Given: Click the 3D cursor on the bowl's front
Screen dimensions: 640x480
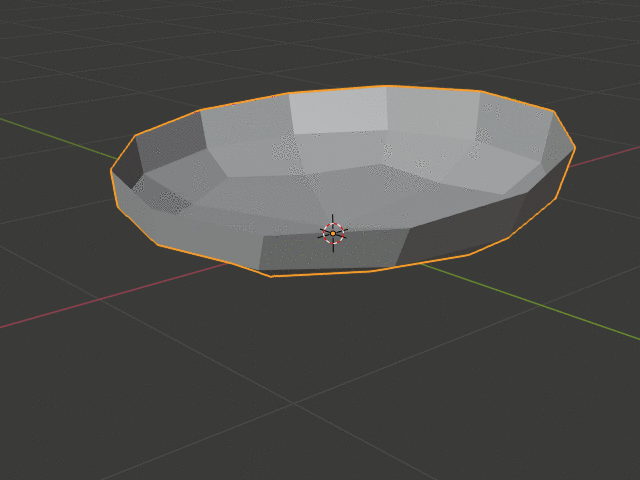Looking at the screenshot, I should (x=333, y=232).
